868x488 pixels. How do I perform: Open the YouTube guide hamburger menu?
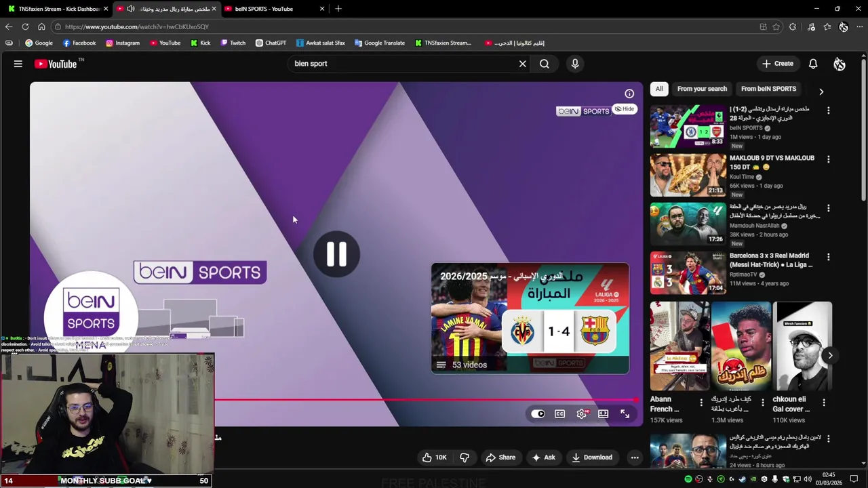tap(18, 64)
